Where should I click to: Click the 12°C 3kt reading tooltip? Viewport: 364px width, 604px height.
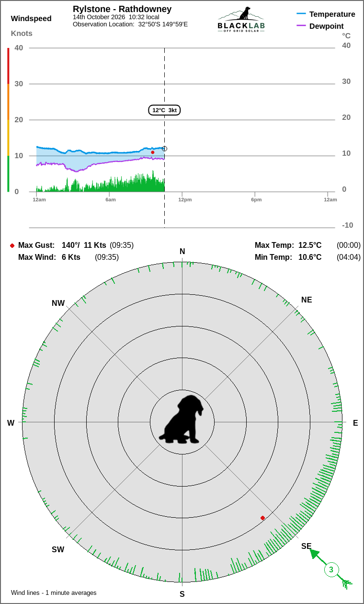(164, 110)
